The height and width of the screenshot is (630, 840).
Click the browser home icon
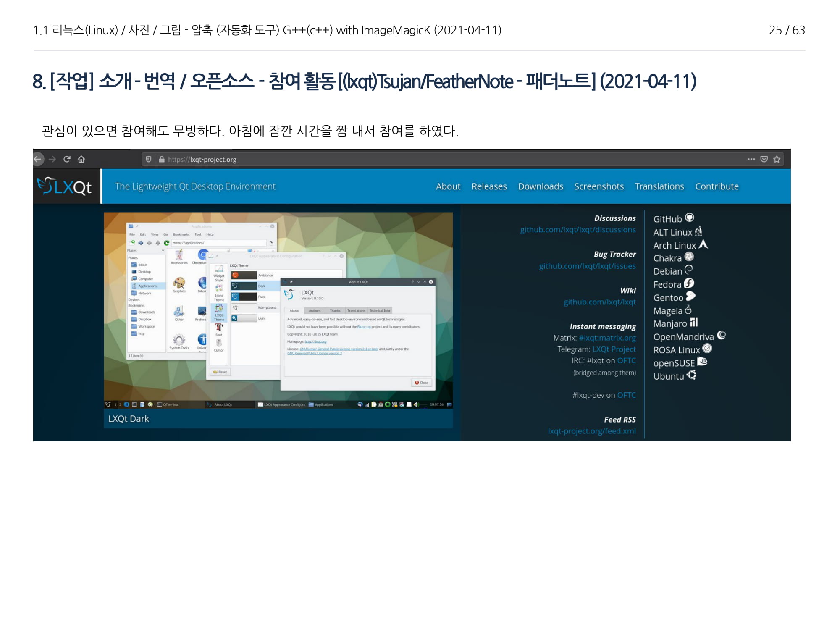[x=81, y=159]
